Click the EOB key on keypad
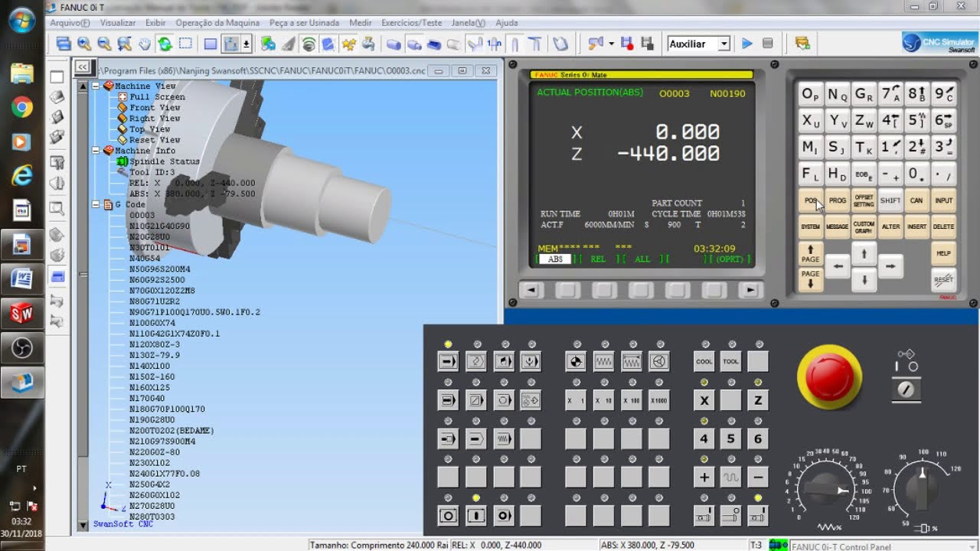This screenshot has width=980, height=551. tap(864, 174)
